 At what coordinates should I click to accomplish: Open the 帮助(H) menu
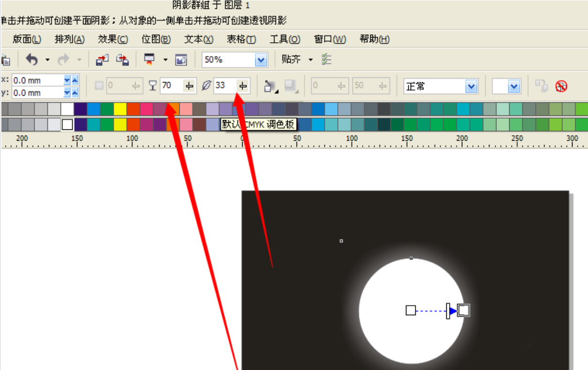click(x=374, y=39)
